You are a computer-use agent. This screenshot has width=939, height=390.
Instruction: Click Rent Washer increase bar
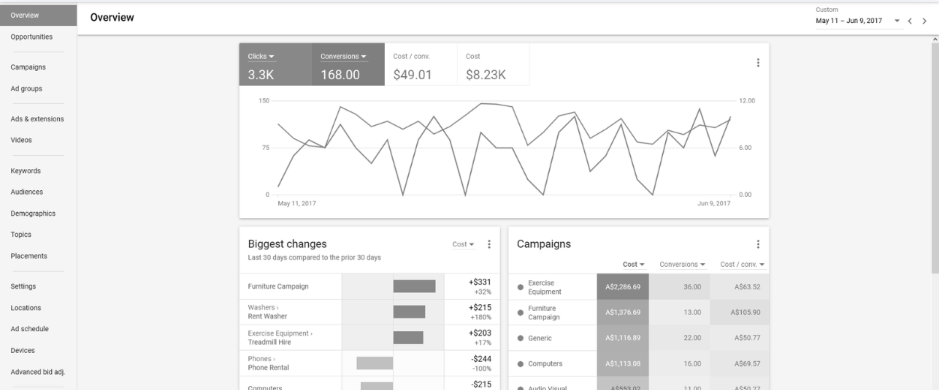[409, 312]
